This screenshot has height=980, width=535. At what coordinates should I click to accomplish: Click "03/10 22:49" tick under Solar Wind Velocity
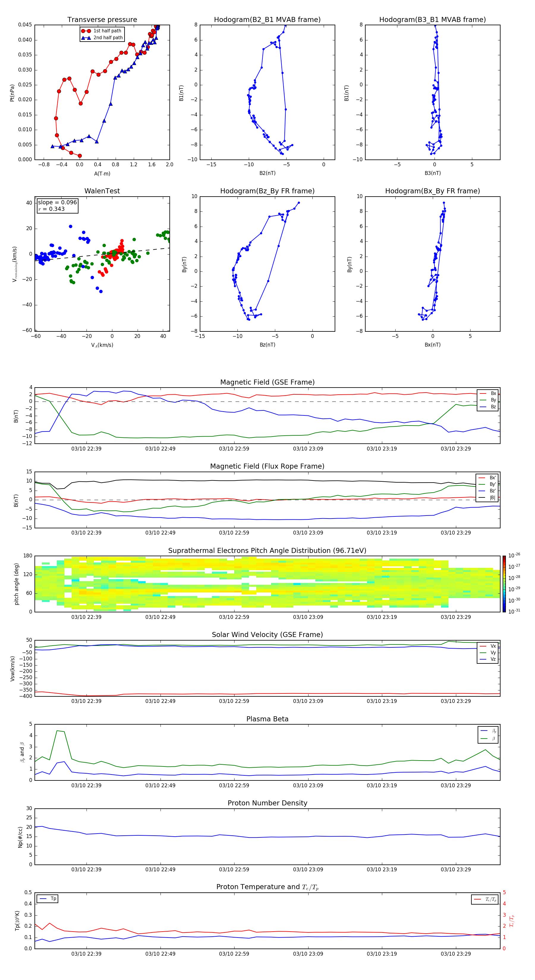click(160, 701)
